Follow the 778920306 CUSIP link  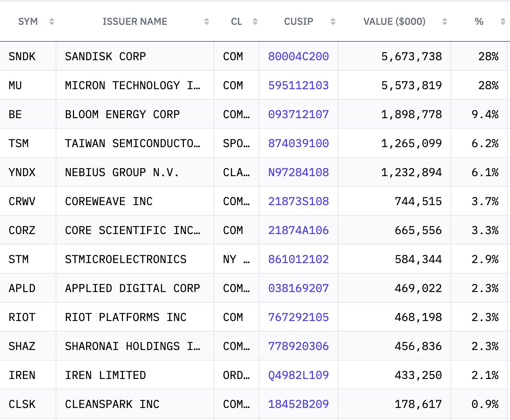(299, 346)
